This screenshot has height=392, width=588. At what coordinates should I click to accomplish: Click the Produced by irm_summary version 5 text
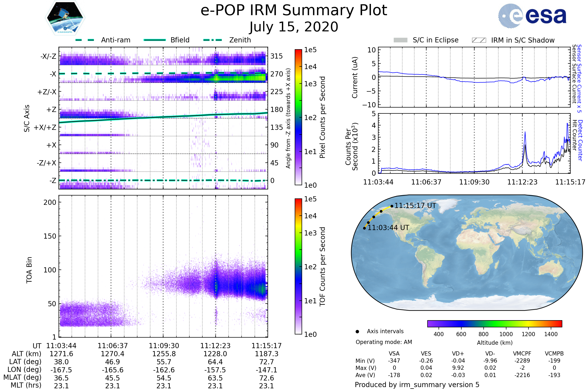coord(417,385)
